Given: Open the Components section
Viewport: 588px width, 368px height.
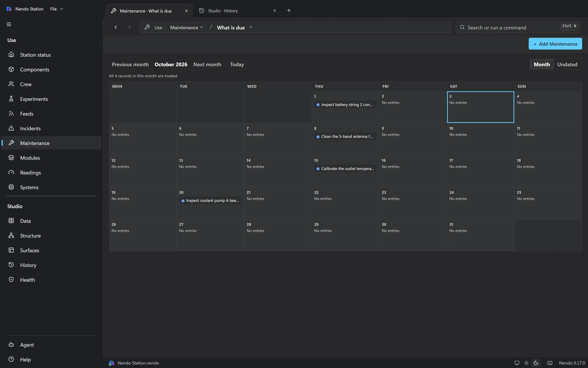Looking at the screenshot, I should (51, 70).
